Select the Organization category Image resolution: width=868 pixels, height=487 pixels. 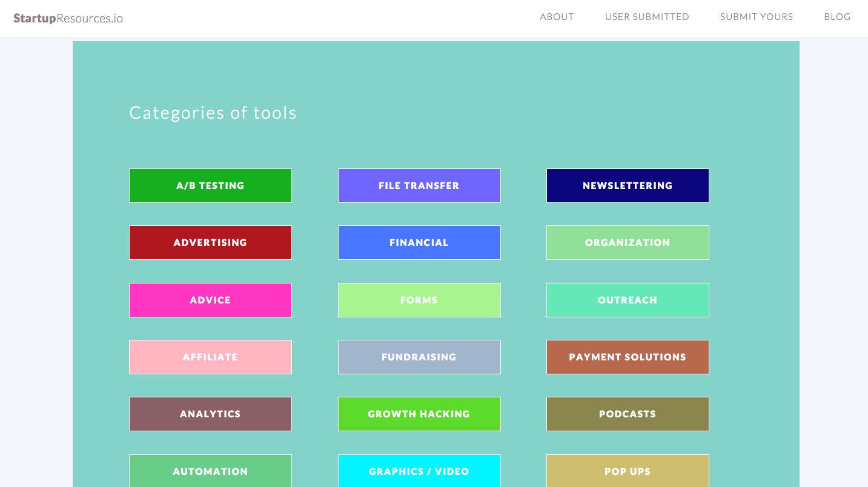[x=628, y=242]
